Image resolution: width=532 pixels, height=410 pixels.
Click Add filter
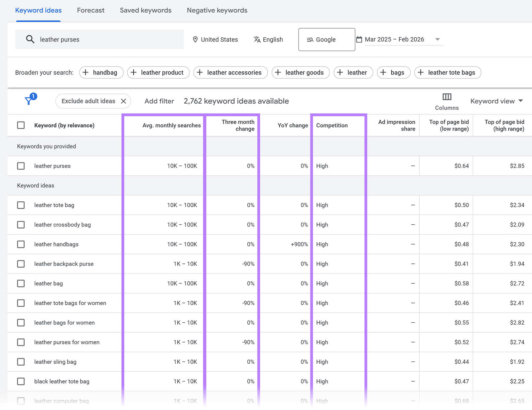tap(159, 101)
